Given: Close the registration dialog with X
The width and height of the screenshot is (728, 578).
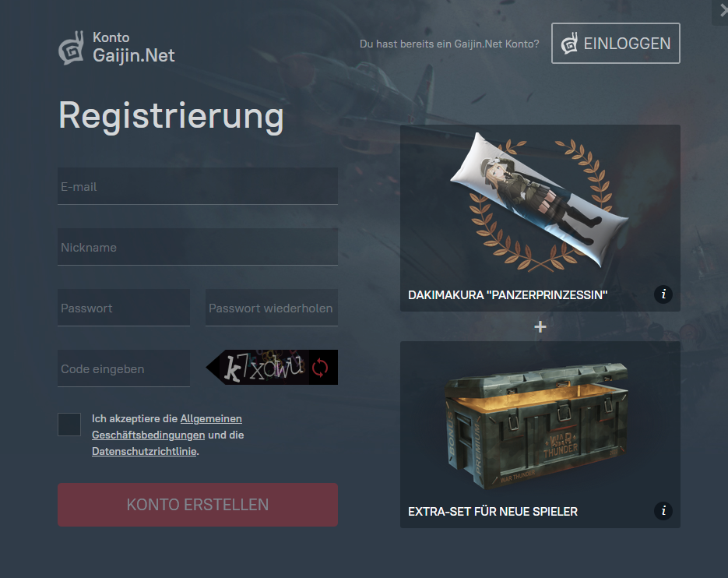Looking at the screenshot, I should pos(723,10).
